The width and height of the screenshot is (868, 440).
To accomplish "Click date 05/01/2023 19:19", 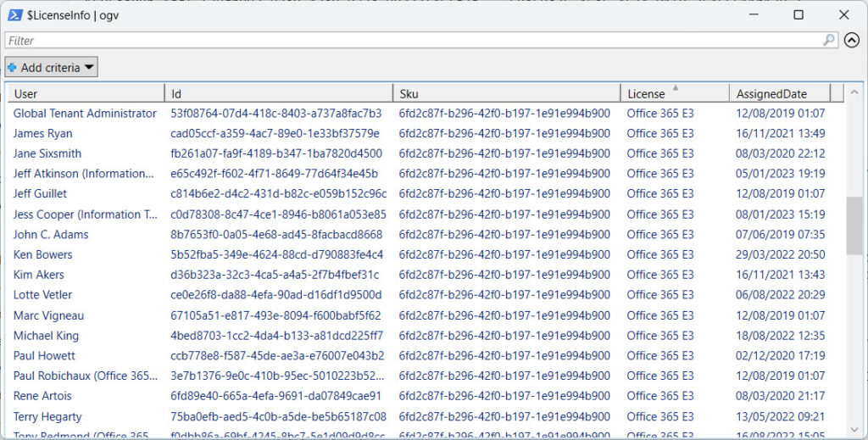I will 780,173.
